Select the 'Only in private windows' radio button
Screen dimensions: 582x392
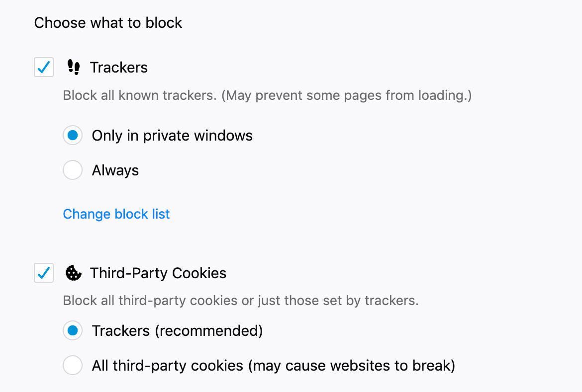pyautogui.click(x=73, y=136)
